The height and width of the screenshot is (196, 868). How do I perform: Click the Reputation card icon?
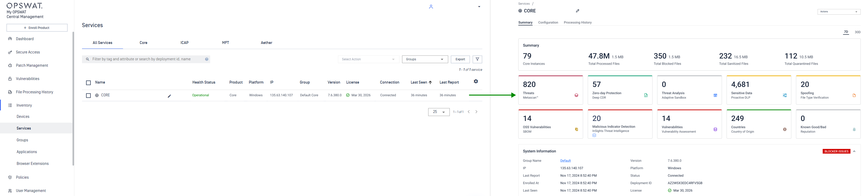click(x=854, y=129)
